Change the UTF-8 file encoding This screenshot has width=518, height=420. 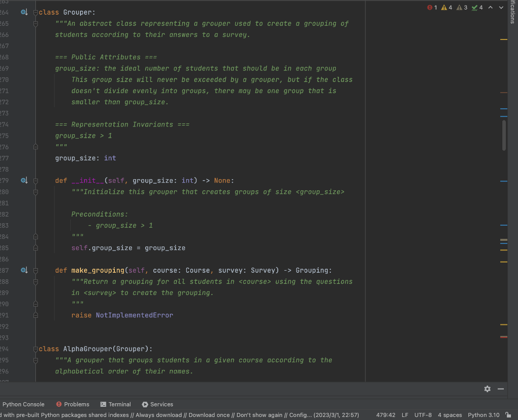(x=423, y=415)
